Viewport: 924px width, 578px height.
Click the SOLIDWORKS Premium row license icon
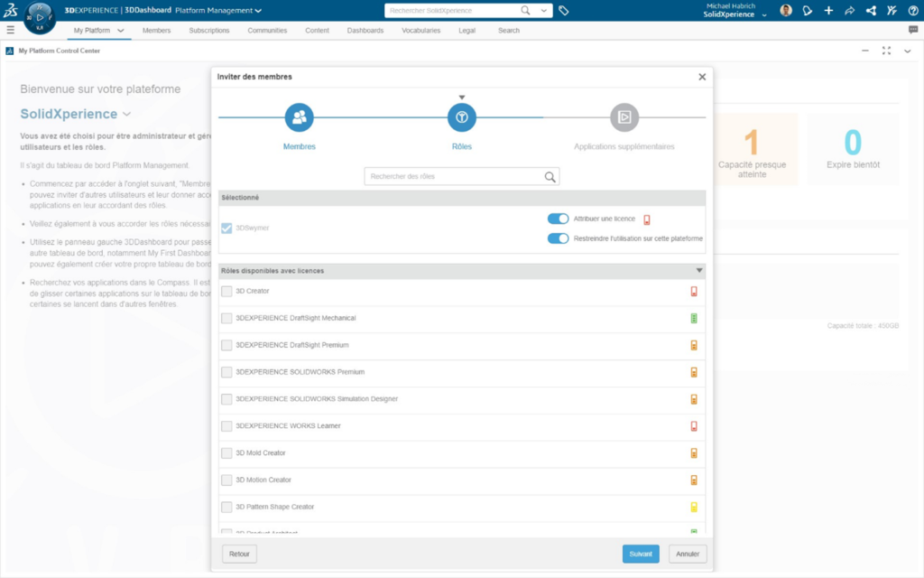coord(694,372)
